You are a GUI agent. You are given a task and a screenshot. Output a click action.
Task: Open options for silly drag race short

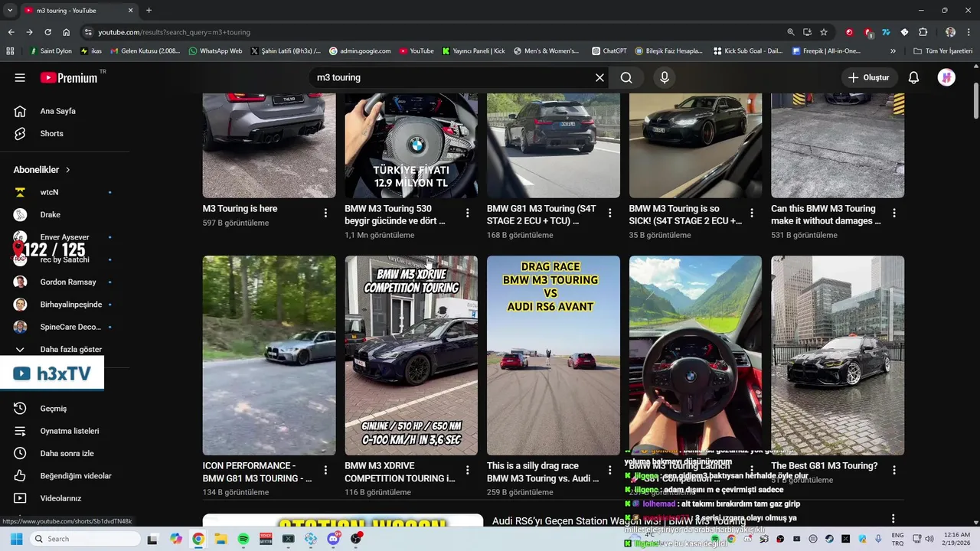[x=609, y=471]
